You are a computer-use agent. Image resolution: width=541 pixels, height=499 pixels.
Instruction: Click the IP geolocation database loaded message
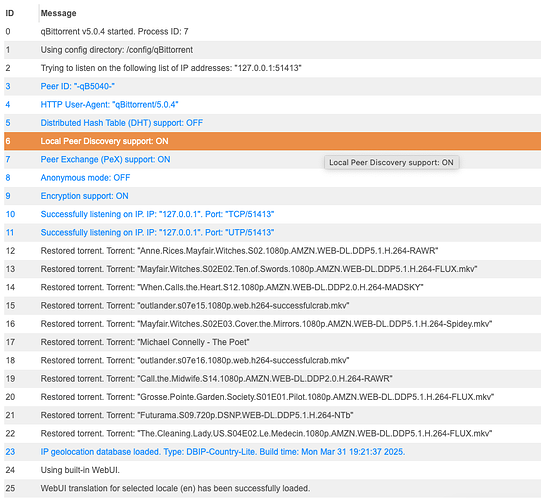[223, 452]
